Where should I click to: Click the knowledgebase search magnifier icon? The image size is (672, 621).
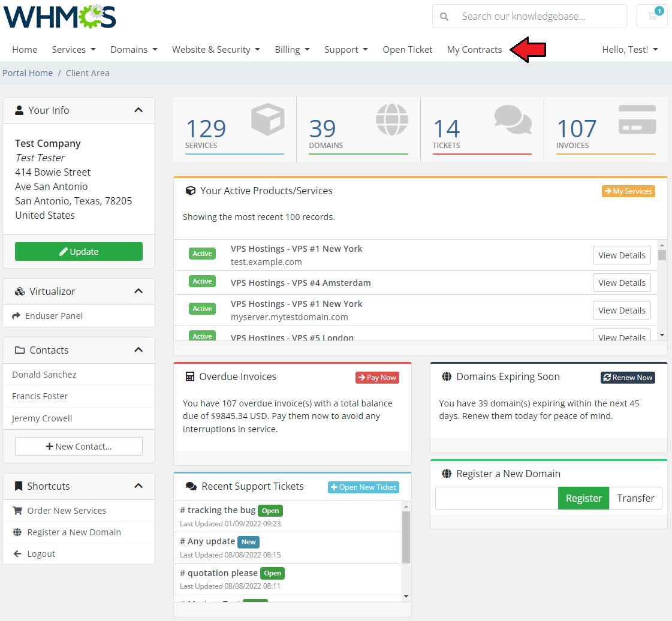(444, 17)
